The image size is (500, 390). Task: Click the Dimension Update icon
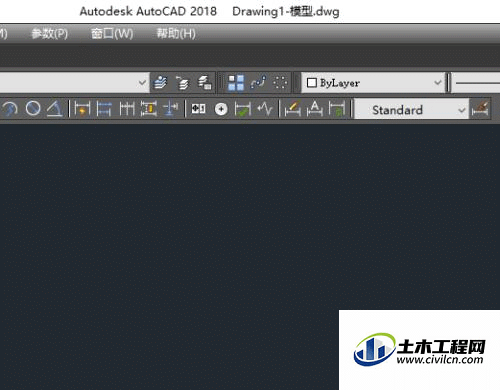tap(337, 109)
